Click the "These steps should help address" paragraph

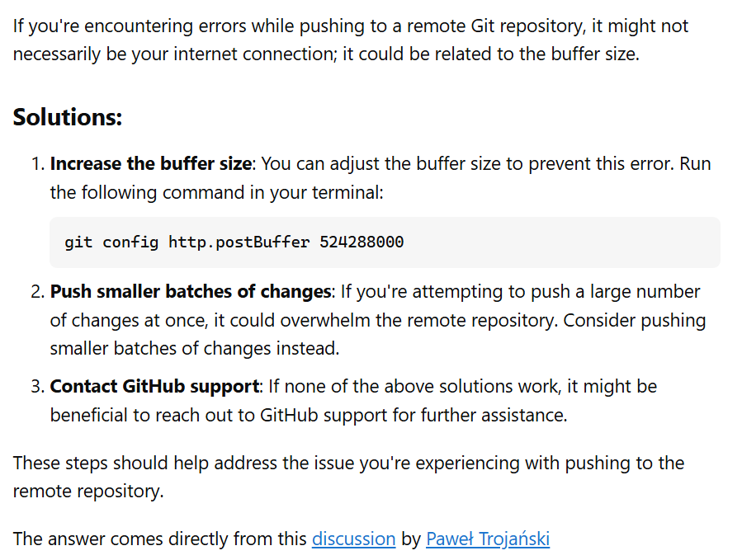[x=348, y=477]
